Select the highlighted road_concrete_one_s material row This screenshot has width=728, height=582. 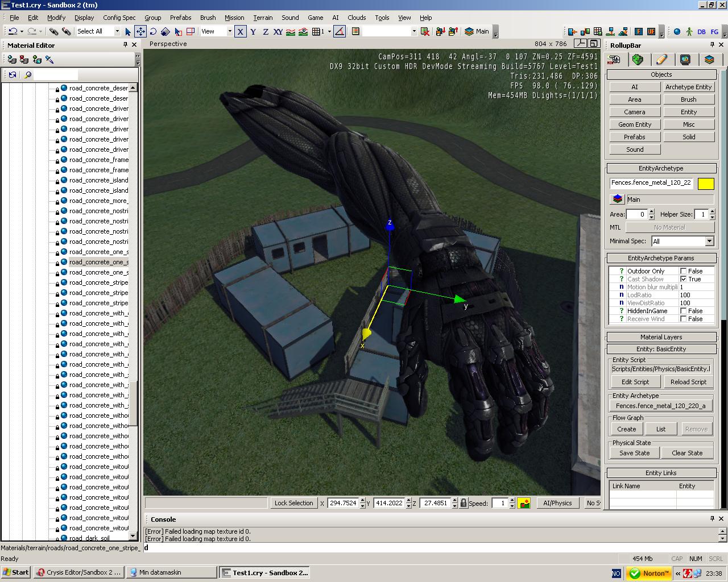pyautogui.click(x=98, y=262)
